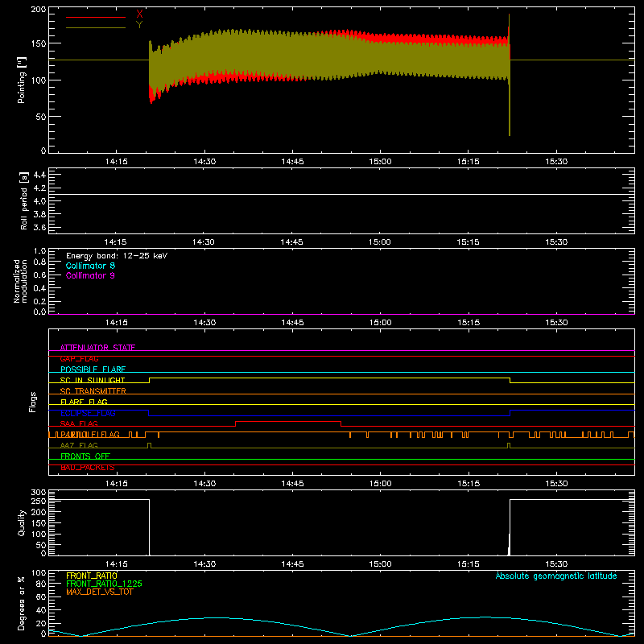This screenshot has width=644, height=644.
Task: Click the cyan 'Collimator 8' legend label
Action: pos(90,266)
